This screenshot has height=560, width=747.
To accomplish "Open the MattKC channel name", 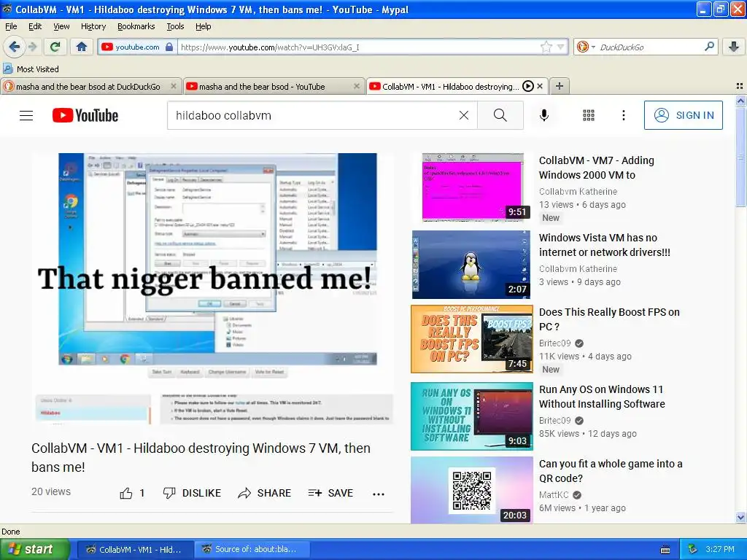I will pos(554,495).
